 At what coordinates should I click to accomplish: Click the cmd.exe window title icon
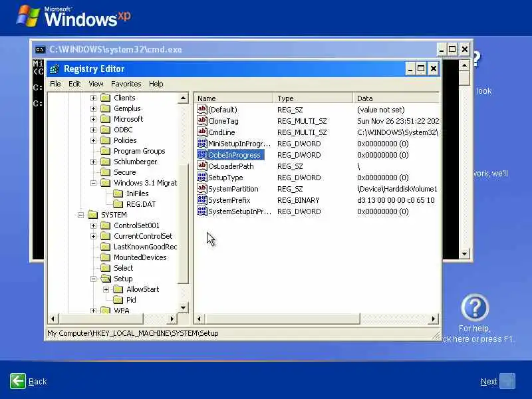[40, 49]
